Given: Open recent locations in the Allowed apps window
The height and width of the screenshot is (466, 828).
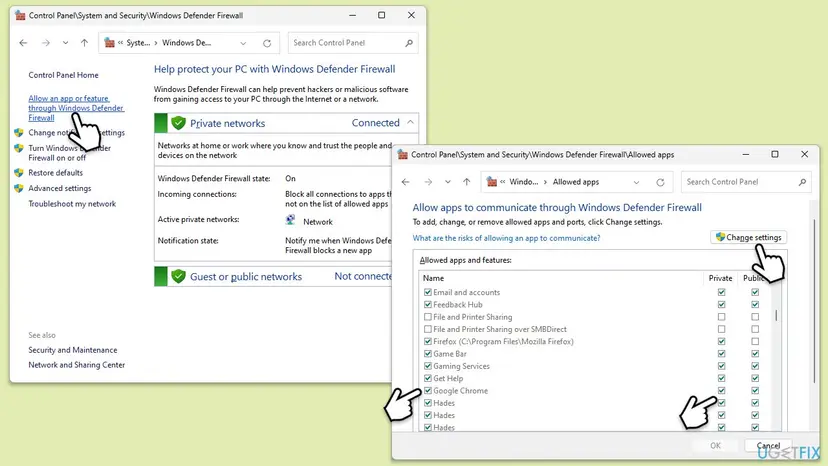Looking at the screenshot, I should pyautogui.click(x=447, y=182).
